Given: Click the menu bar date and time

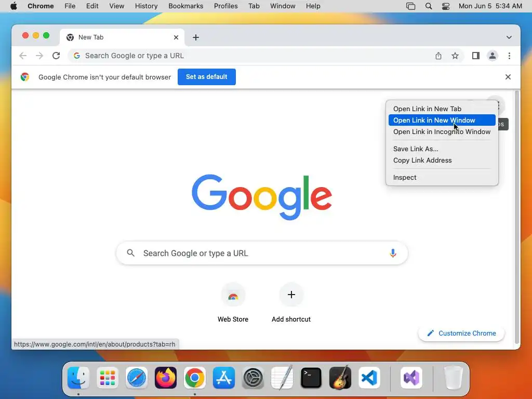Looking at the screenshot, I should tap(490, 6).
